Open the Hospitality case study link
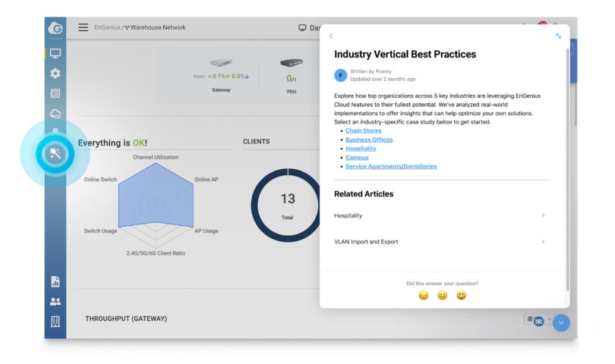615x364 pixels. click(361, 149)
